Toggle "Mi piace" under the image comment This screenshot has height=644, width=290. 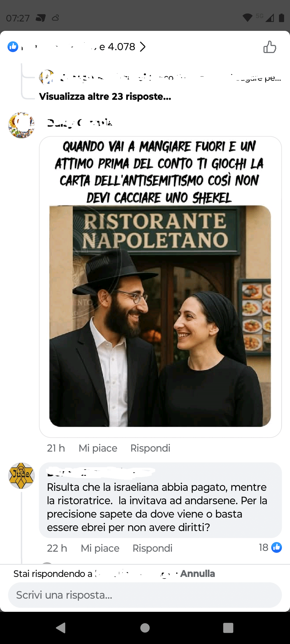pyautogui.click(x=98, y=448)
